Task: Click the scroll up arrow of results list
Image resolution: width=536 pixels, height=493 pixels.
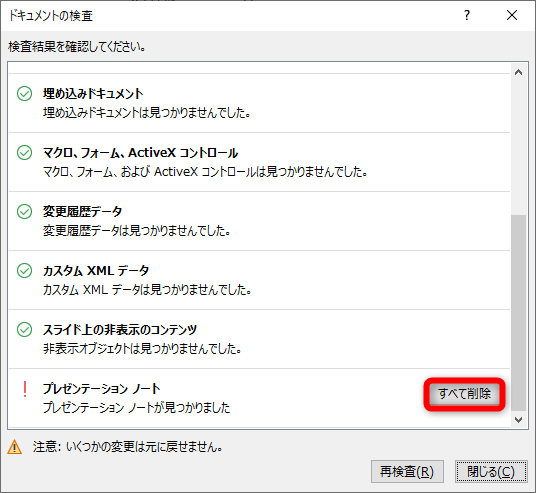Action: point(518,72)
